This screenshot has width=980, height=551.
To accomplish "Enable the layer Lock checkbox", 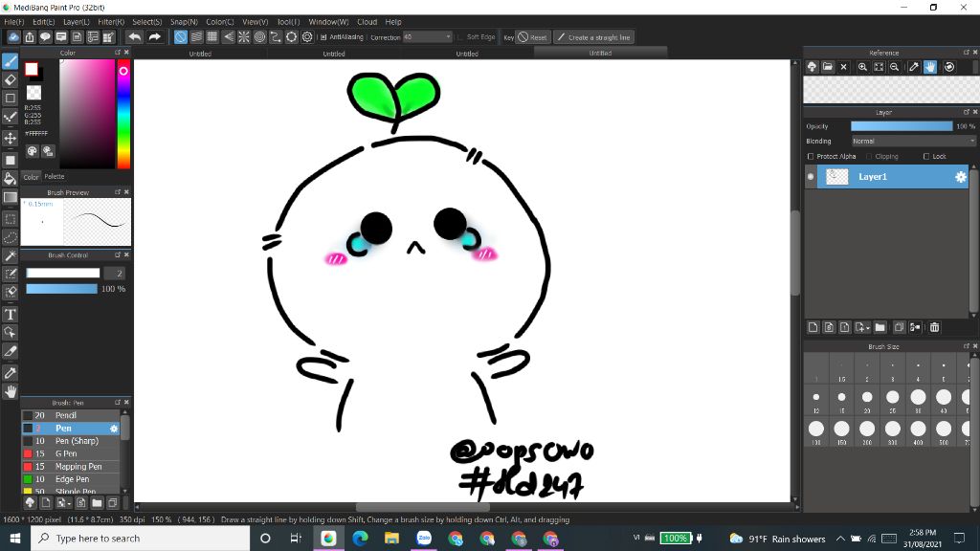I will 926,156.
